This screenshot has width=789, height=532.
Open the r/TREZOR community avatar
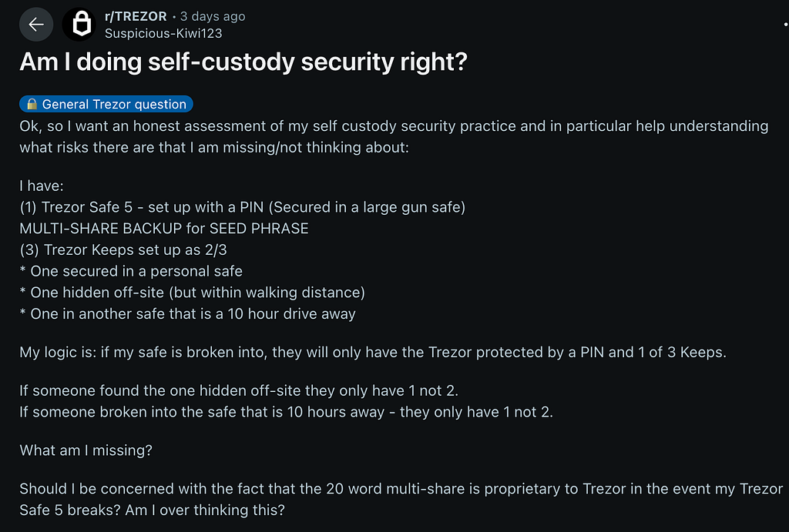coord(79,24)
